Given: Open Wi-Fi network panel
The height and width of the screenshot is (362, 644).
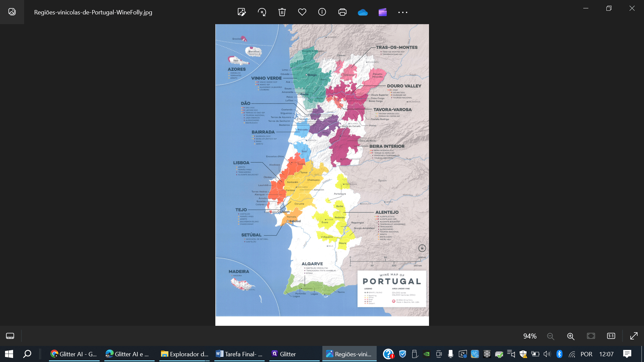Looking at the screenshot, I should point(572,354).
